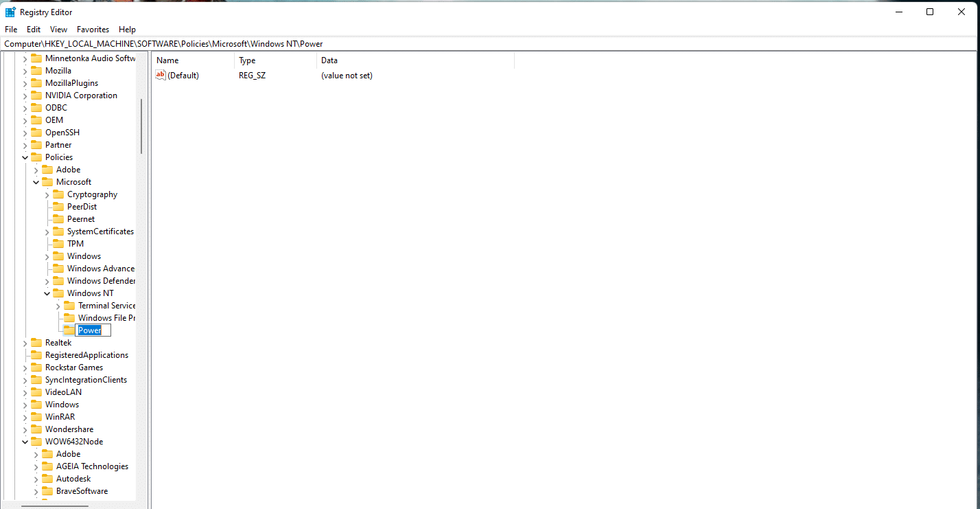Select the ODBC folder icon
The image size is (980, 509).
(36, 108)
